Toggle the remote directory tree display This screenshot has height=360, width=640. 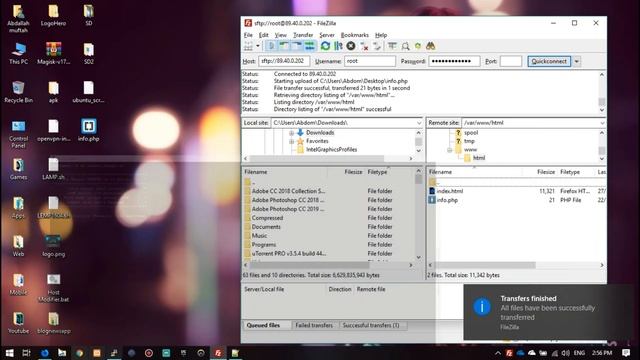tap(296, 46)
